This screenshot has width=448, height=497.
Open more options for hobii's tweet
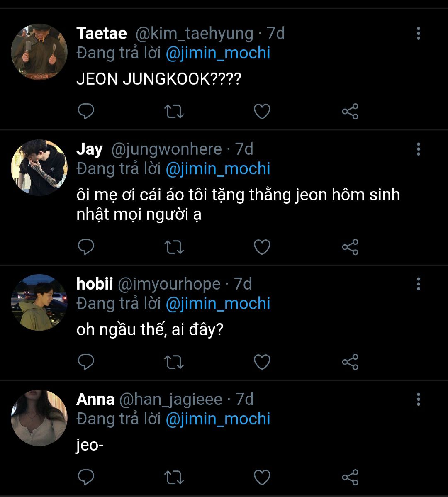click(x=419, y=284)
